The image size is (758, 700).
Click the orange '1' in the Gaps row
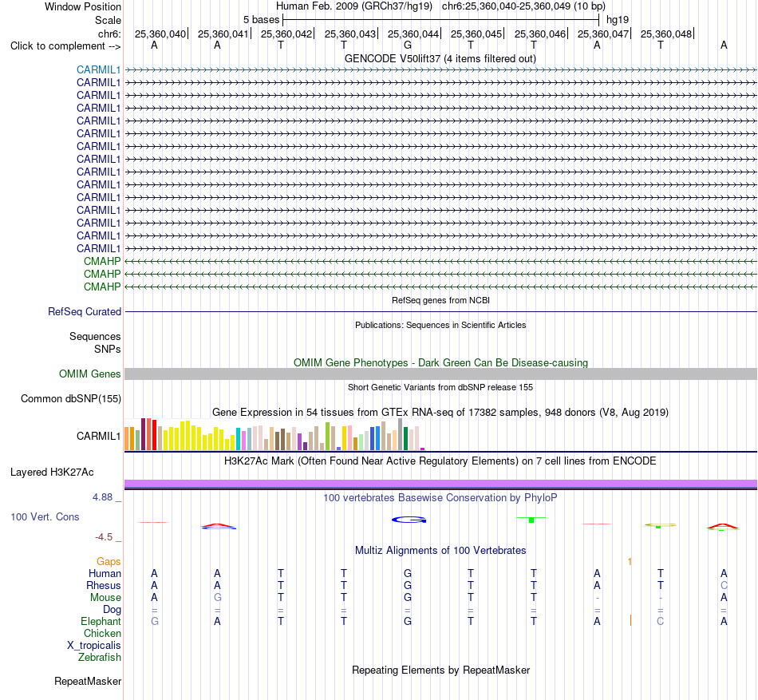(x=630, y=561)
